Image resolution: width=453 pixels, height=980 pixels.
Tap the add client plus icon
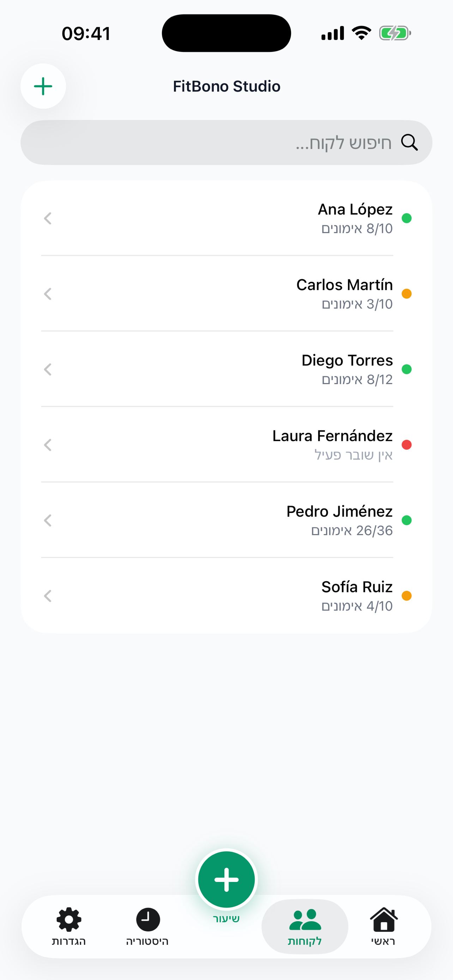pyautogui.click(x=43, y=86)
